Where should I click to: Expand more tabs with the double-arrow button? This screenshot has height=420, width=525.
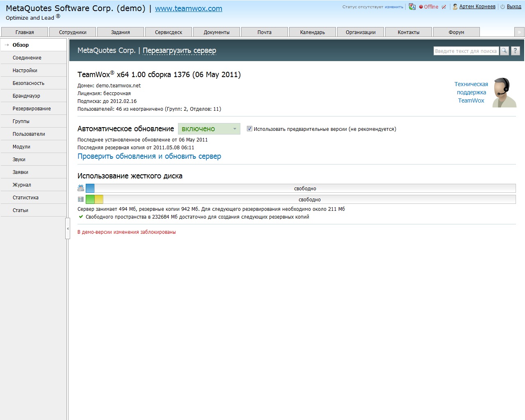click(x=519, y=32)
